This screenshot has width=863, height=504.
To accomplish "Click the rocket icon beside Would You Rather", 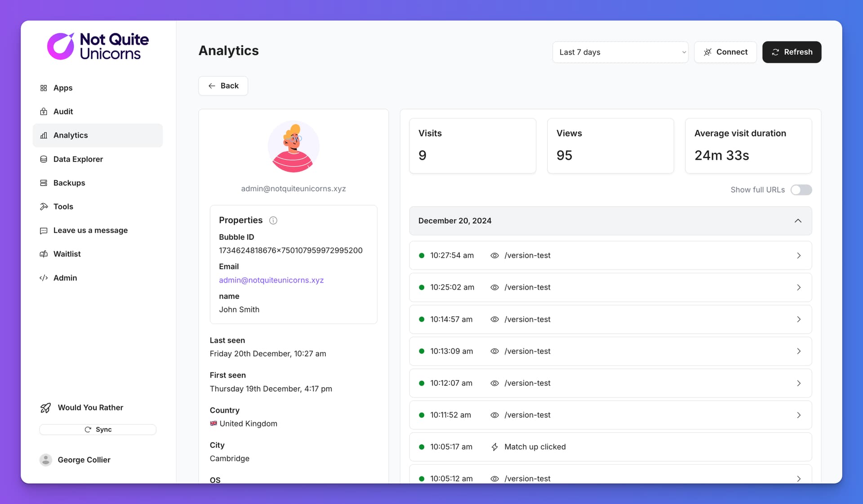I will coord(45,408).
